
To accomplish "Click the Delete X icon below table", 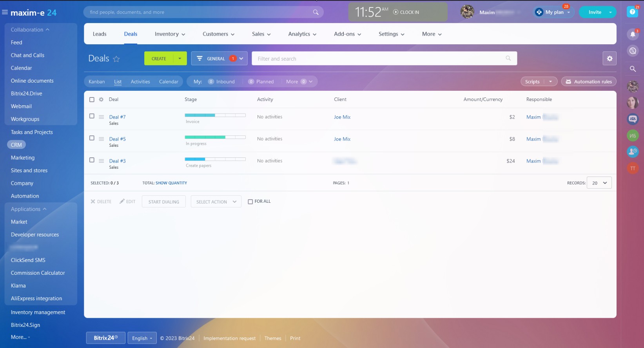I will 93,202.
